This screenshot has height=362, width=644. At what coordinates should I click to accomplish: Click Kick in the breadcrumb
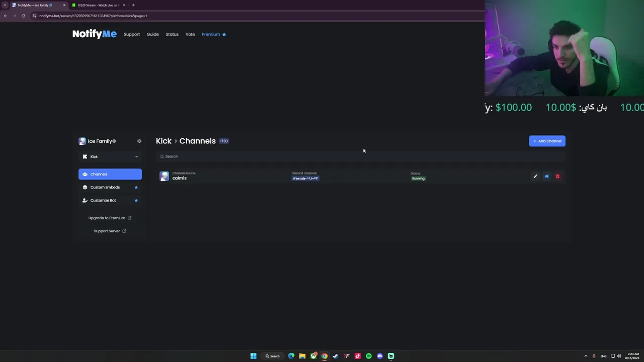164,141
